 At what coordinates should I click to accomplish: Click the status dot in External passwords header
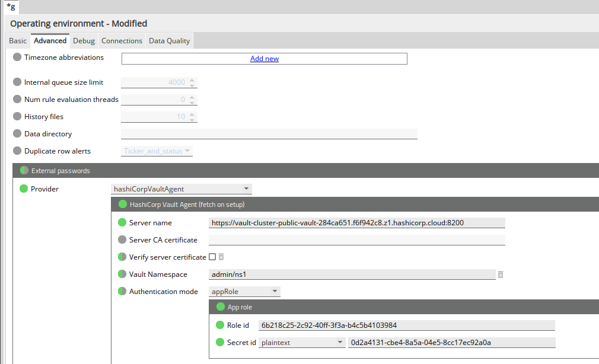pos(24,171)
